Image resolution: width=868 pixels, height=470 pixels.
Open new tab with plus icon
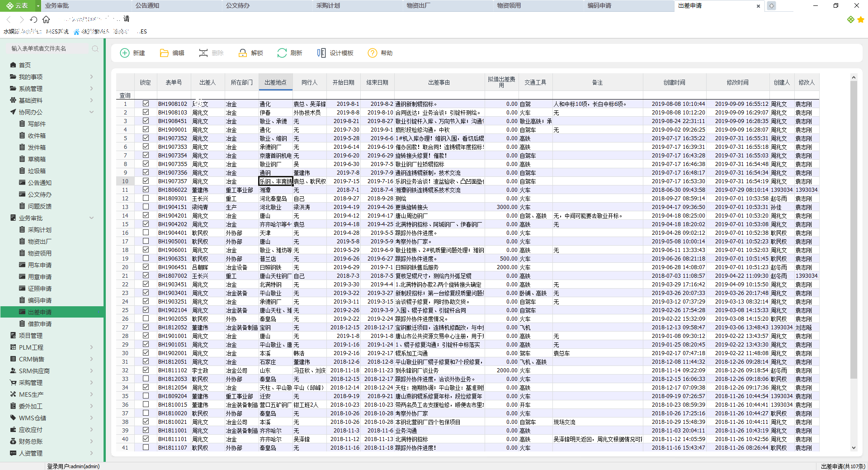click(772, 6)
